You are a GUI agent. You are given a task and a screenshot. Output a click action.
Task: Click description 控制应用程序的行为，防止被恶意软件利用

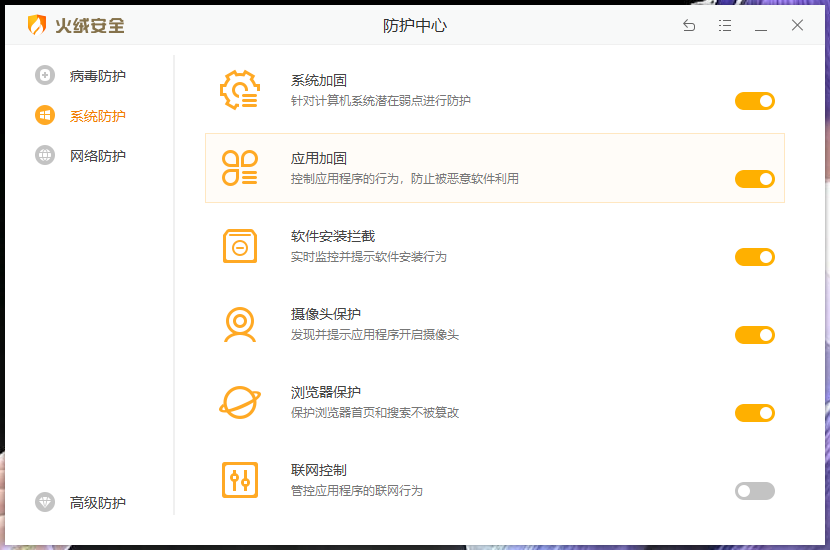[x=404, y=179]
